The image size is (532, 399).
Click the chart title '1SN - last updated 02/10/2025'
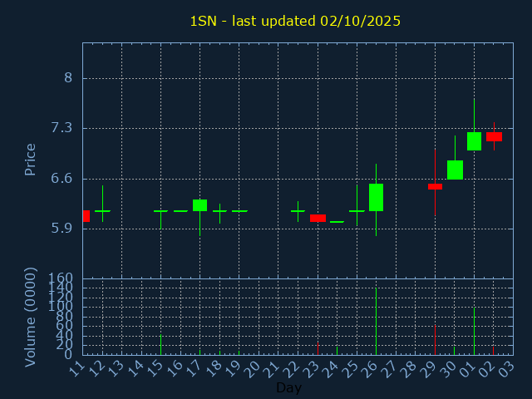[x=295, y=21]
